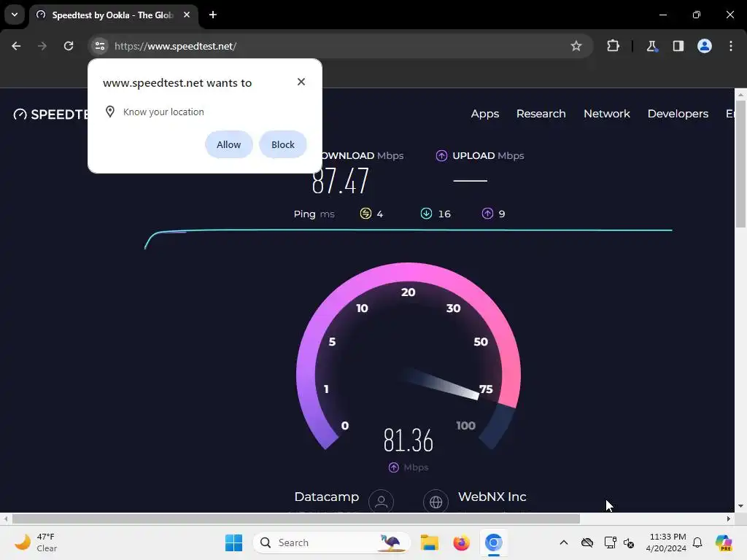The image size is (747, 560).
Task: Open Chrome three-dot menu
Action: click(x=731, y=46)
